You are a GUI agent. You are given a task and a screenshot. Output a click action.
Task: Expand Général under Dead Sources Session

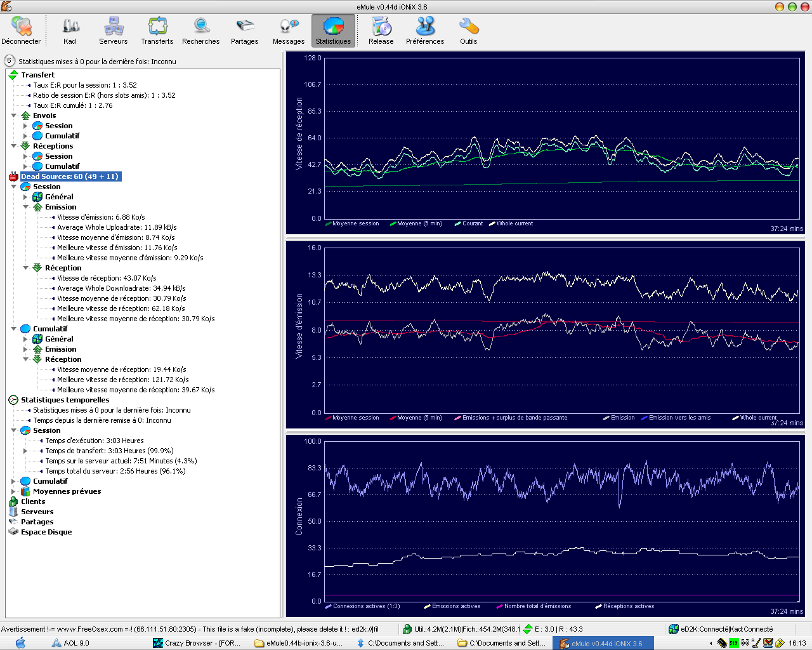coord(26,197)
